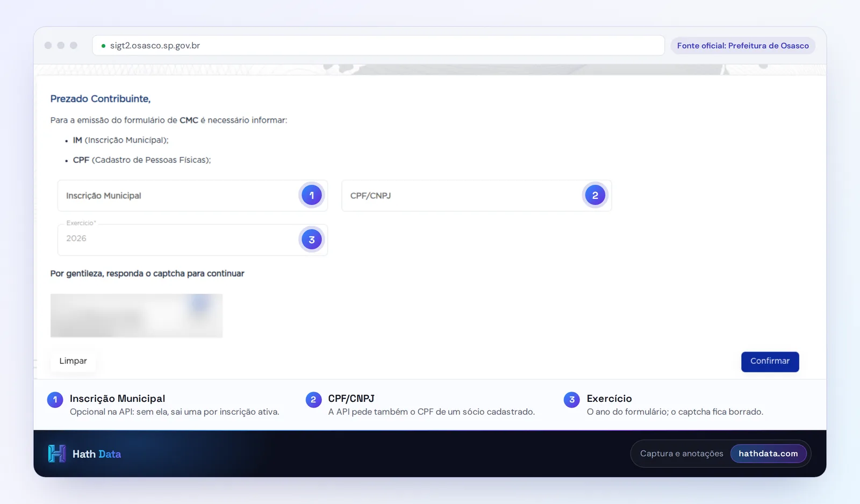Select the Exercício field showing 2026
Image resolution: width=860 pixels, height=504 pixels.
tap(192, 240)
